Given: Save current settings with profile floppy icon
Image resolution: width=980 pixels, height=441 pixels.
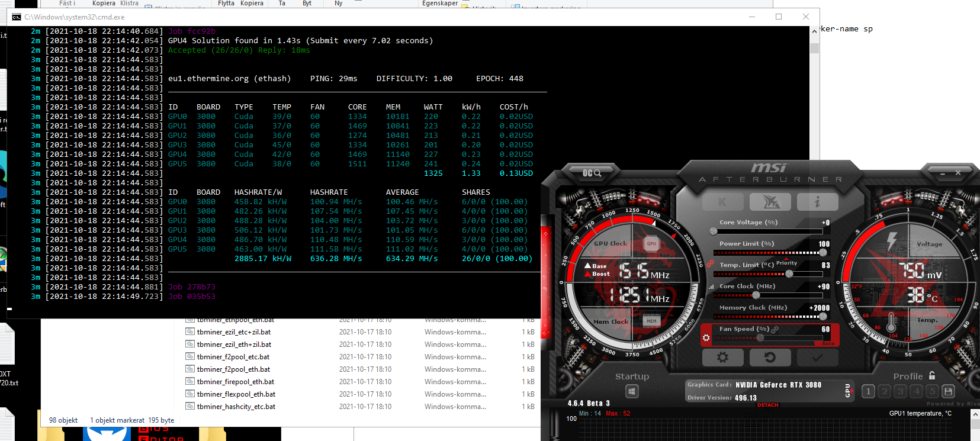Looking at the screenshot, I should [948, 391].
